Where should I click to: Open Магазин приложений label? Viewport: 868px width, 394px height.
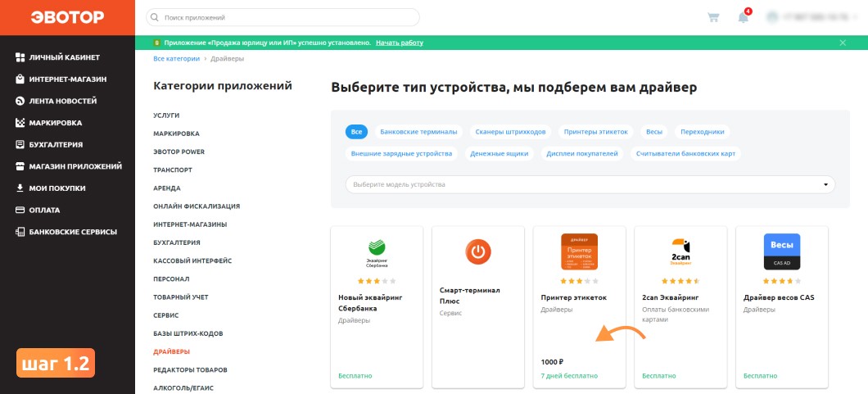75,166
